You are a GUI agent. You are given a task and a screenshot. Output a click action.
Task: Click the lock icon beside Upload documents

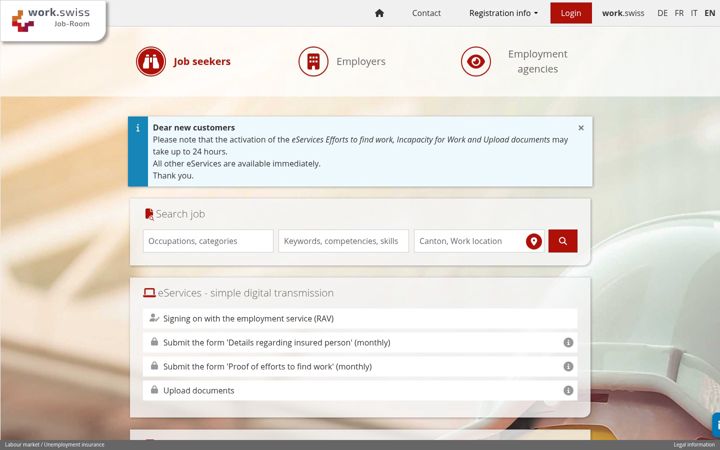154,390
